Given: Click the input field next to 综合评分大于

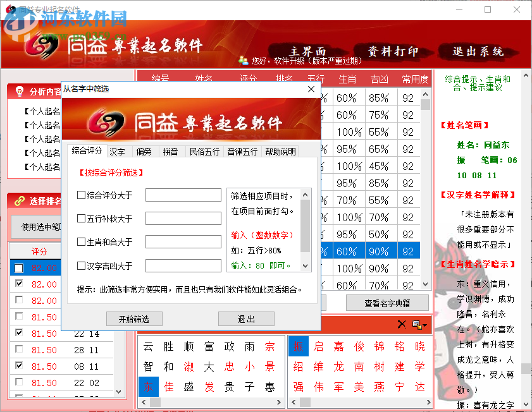Looking at the screenshot, I should pos(183,195).
